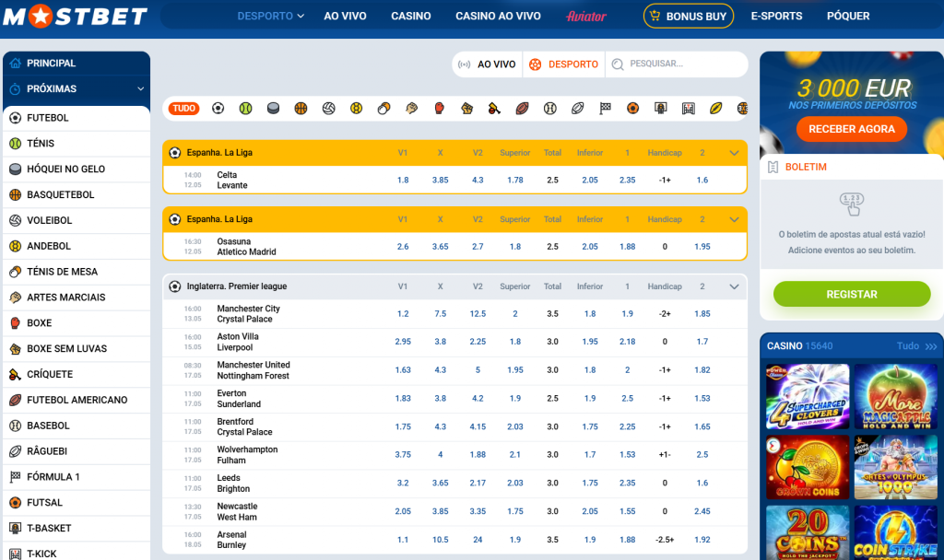This screenshot has width=944, height=560.
Task: Select the Formula 1 checkered flag filter icon
Action: [605, 109]
